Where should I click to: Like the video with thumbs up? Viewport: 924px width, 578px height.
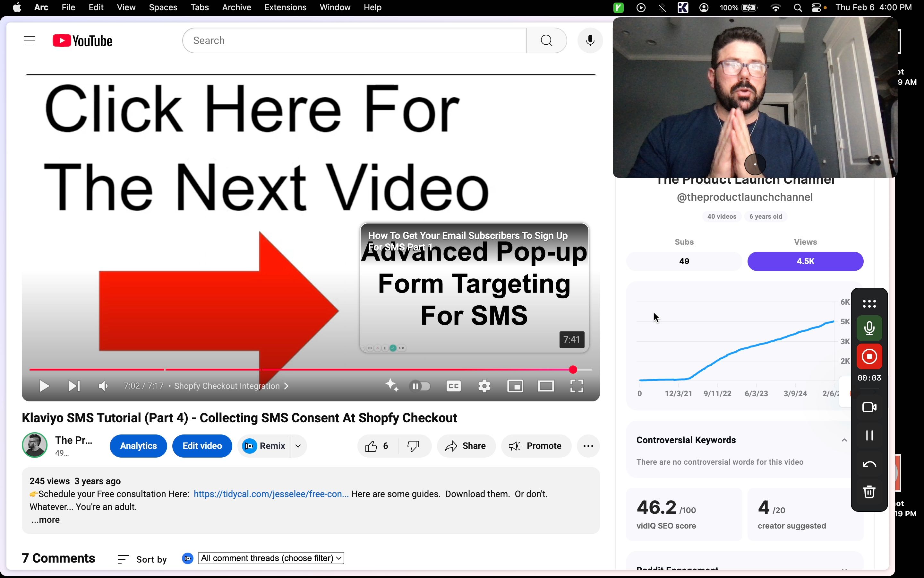click(x=377, y=446)
